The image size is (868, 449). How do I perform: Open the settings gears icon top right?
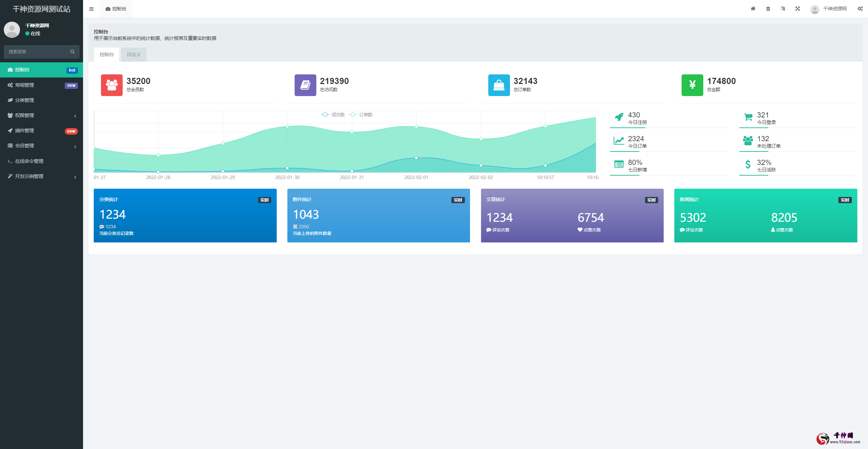click(860, 9)
